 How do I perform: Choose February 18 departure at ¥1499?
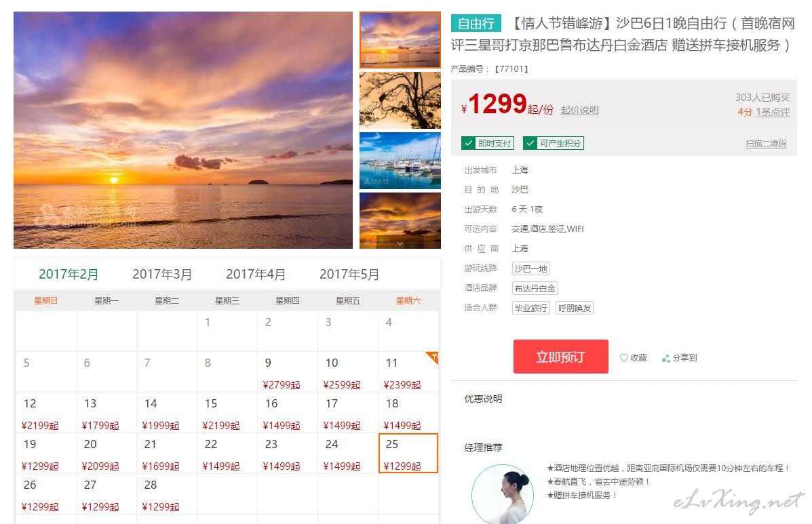408,412
